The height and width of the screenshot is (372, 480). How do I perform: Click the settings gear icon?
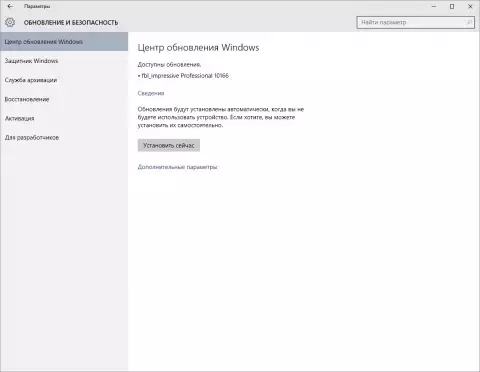[x=10, y=22]
